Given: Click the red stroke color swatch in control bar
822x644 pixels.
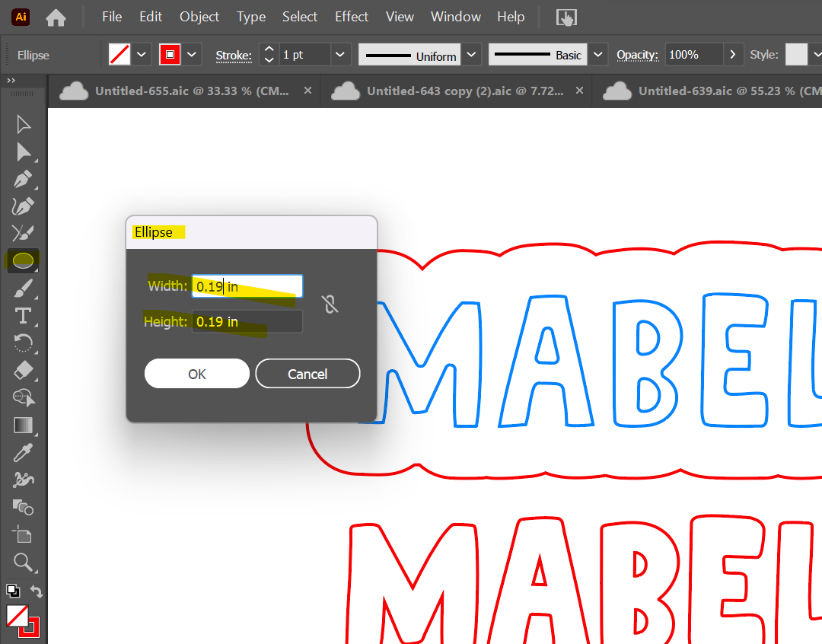Looking at the screenshot, I should 170,55.
